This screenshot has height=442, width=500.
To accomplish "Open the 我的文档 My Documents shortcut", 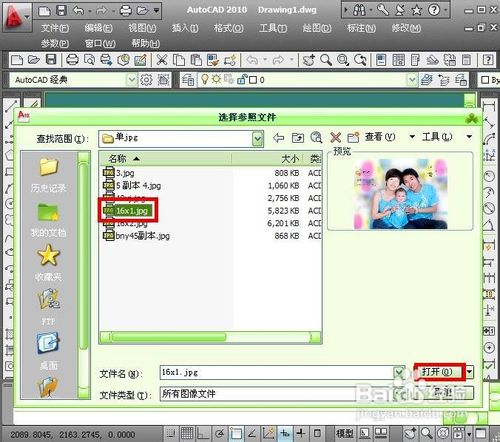I will (x=48, y=219).
